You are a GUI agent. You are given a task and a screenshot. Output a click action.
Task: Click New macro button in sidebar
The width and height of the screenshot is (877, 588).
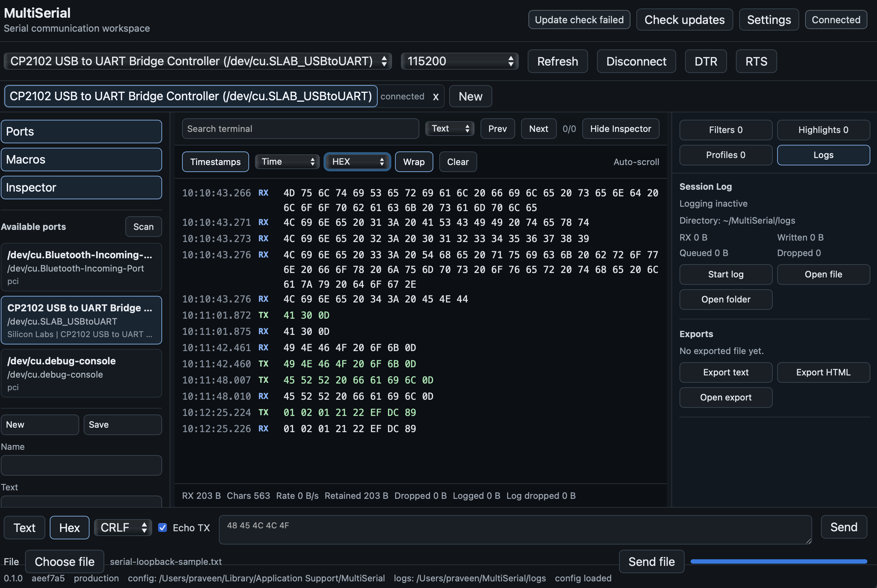coord(40,424)
